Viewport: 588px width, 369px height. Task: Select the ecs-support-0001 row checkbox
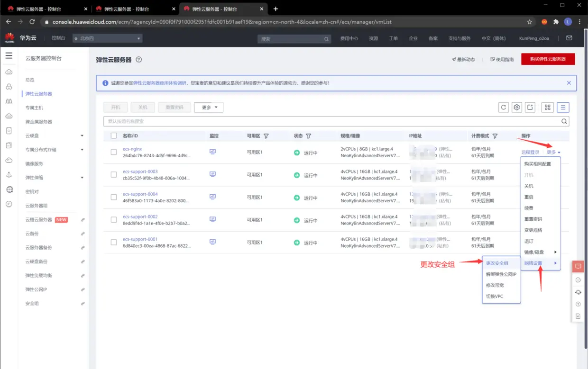[114, 242]
